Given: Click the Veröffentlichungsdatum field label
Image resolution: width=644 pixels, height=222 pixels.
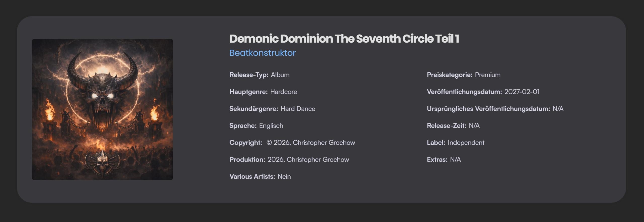Looking at the screenshot, I should pos(464,92).
